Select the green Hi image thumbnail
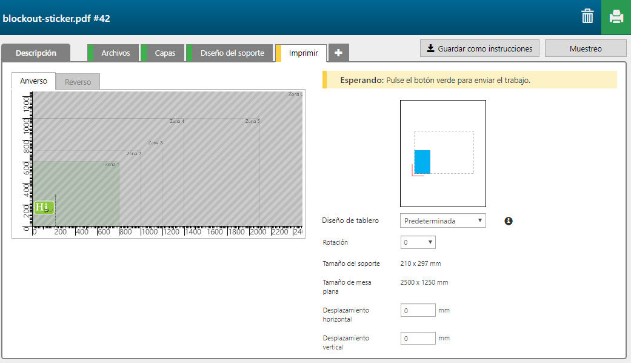The height and width of the screenshot is (364, 631). pyautogui.click(x=44, y=208)
